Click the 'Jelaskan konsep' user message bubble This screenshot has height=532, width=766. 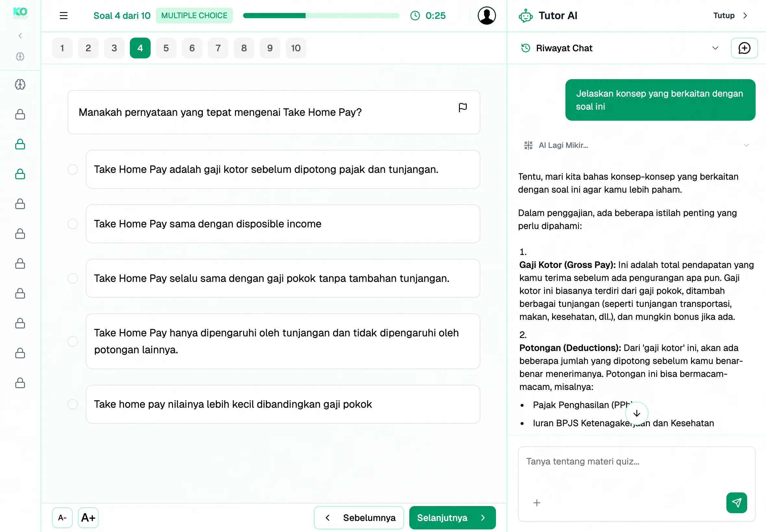[x=660, y=100]
